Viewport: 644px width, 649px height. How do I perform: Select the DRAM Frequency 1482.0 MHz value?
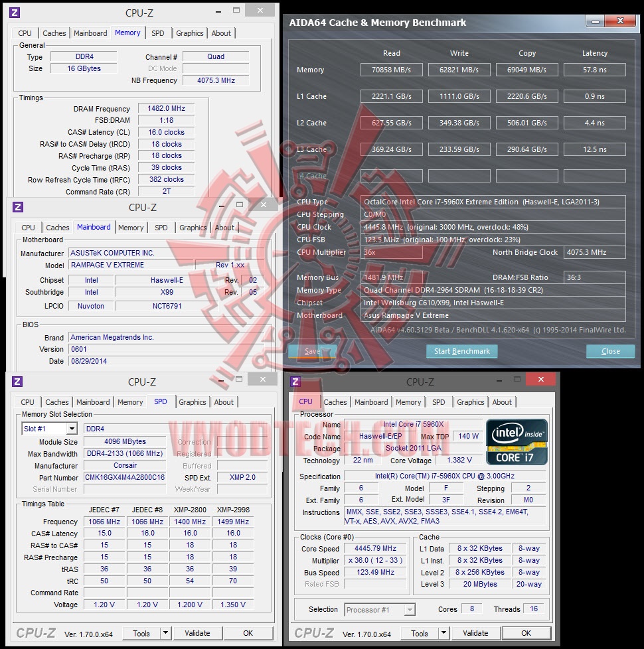tap(167, 108)
